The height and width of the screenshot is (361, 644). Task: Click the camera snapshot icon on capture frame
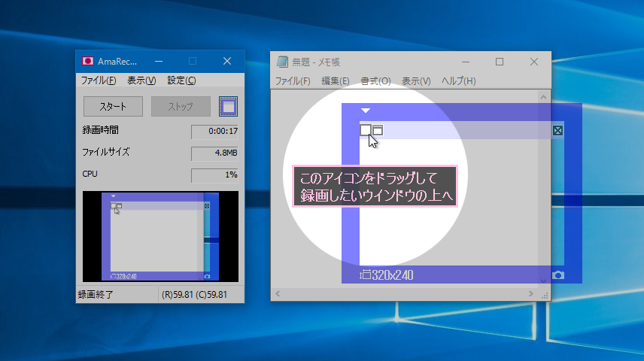(x=557, y=275)
